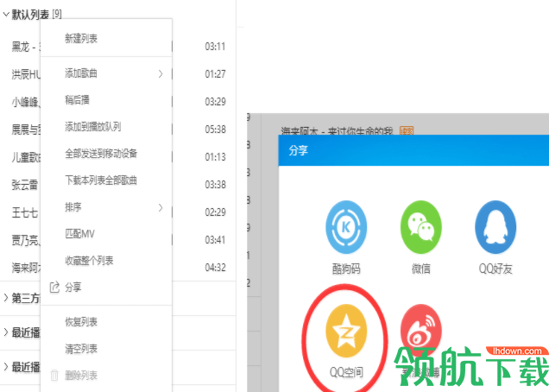
Task: Click the share icon beside 分享 menu entry
Action: click(x=54, y=288)
